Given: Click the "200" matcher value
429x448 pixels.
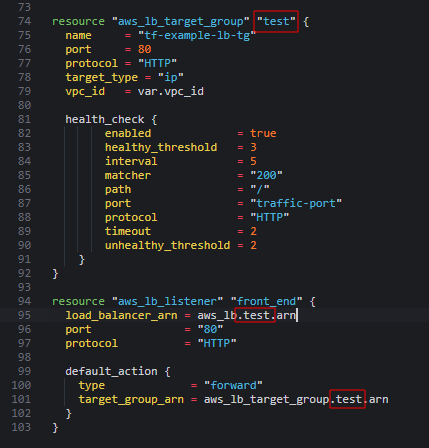Looking at the screenshot, I should [266, 175].
